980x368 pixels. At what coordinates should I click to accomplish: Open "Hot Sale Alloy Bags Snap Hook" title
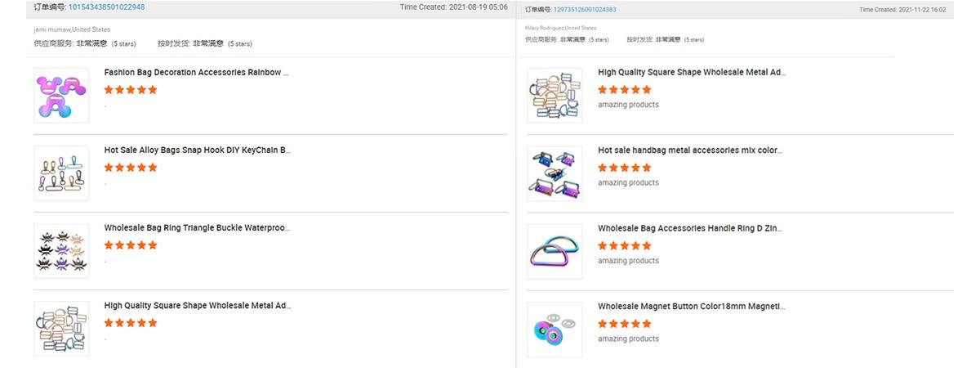click(197, 150)
